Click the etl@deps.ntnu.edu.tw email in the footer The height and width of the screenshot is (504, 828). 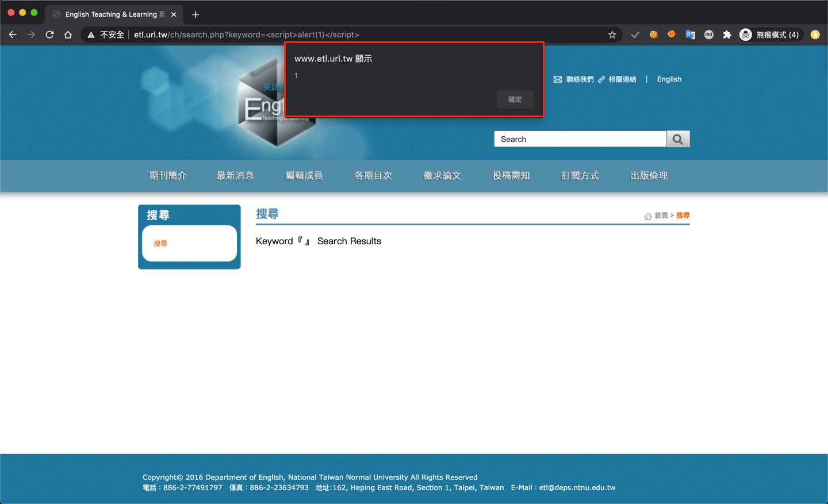577,488
